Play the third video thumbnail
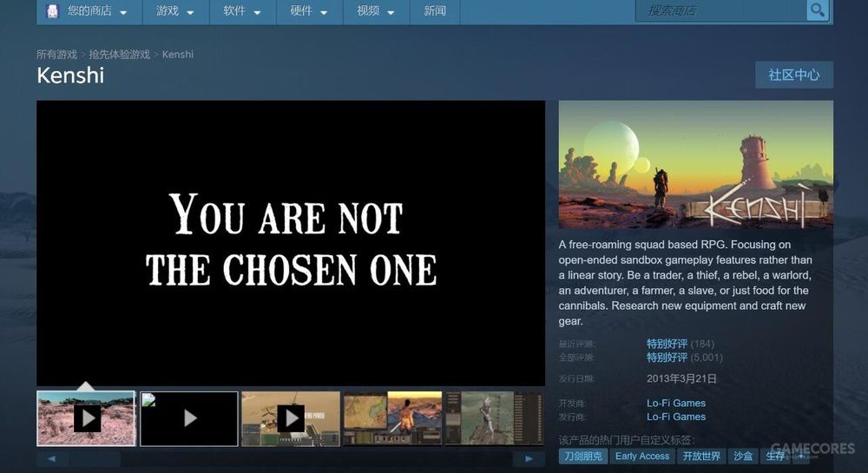The height and width of the screenshot is (473, 868). click(291, 418)
